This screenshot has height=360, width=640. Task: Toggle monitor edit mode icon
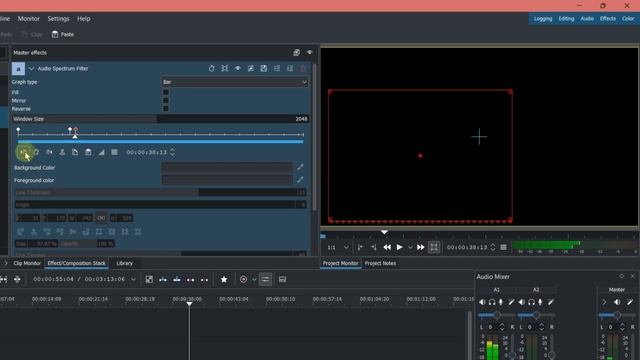(434, 247)
